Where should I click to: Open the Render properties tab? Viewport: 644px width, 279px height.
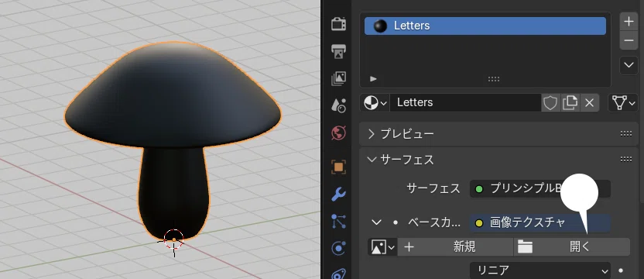tap(338, 24)
